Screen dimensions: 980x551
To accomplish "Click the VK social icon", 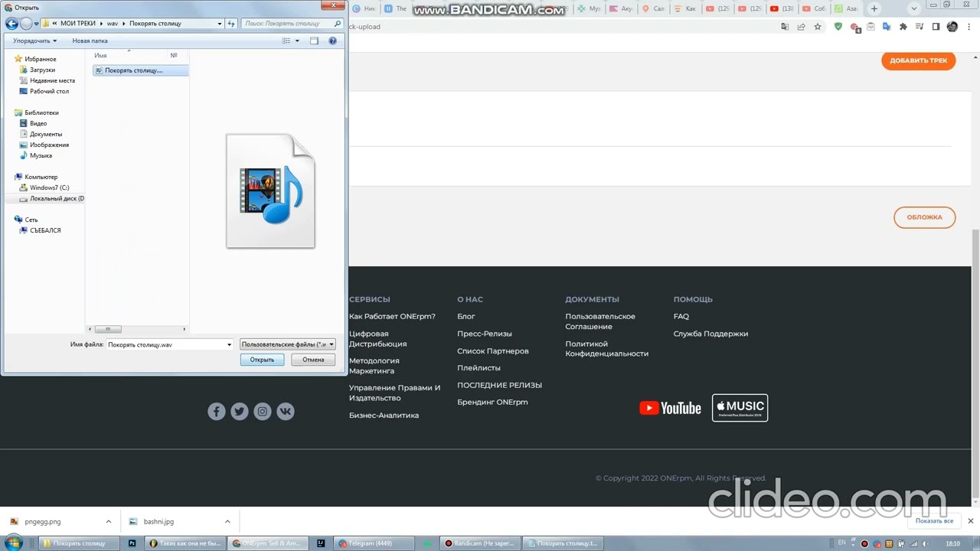I will [x=286, y=412].
